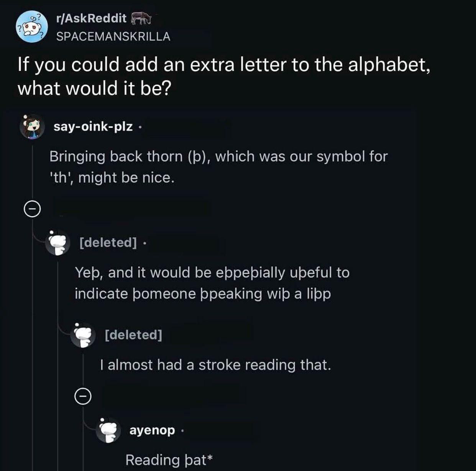Viewport: 476px width, 471px height.
Task: Click the 'I almost had a stroke' comment
Action: [215, 365]
